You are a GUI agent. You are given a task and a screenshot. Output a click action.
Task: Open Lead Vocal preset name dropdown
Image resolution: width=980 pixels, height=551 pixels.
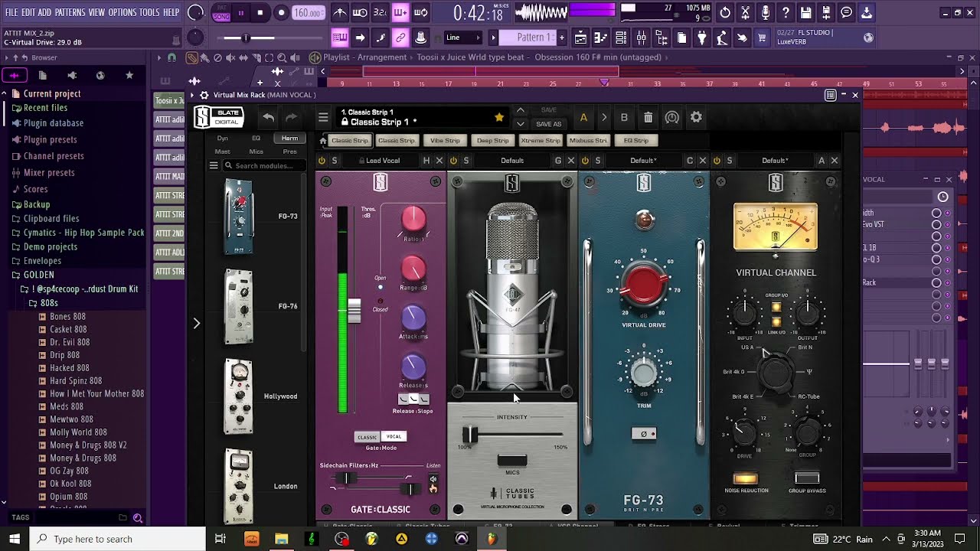pyautogui.click(x=383, y=161)
